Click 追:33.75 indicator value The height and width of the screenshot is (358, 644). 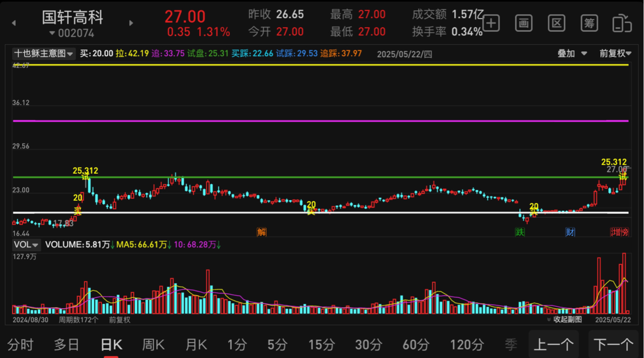[168, 54]
